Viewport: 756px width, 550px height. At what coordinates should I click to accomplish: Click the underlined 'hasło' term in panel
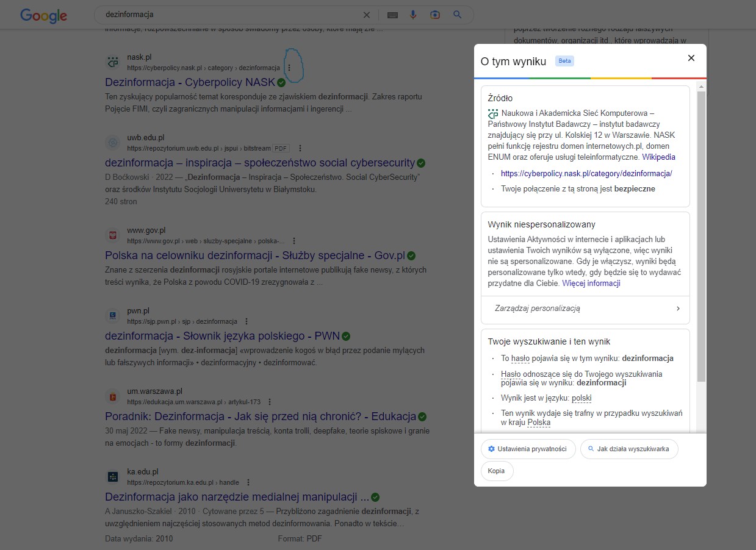520,359
